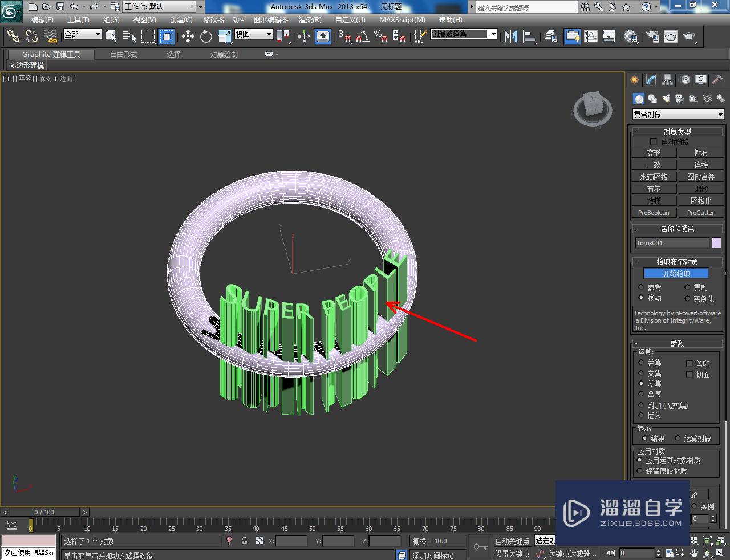This screenshot has height=560, width=730.
Task: Collapse the 名称和颜色 rollout
Action: tap(678, 229)
